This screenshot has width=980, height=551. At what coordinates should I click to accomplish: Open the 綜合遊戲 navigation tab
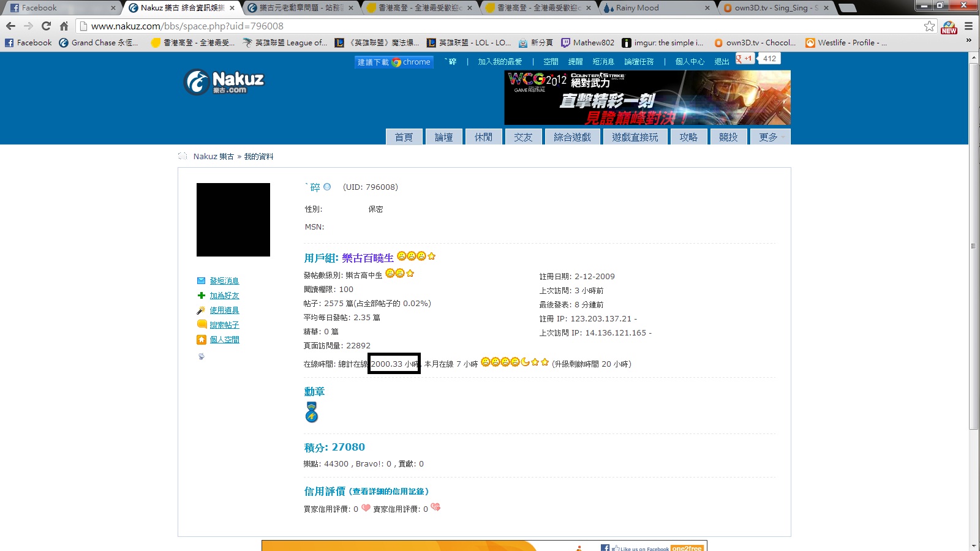click(572, 137)
